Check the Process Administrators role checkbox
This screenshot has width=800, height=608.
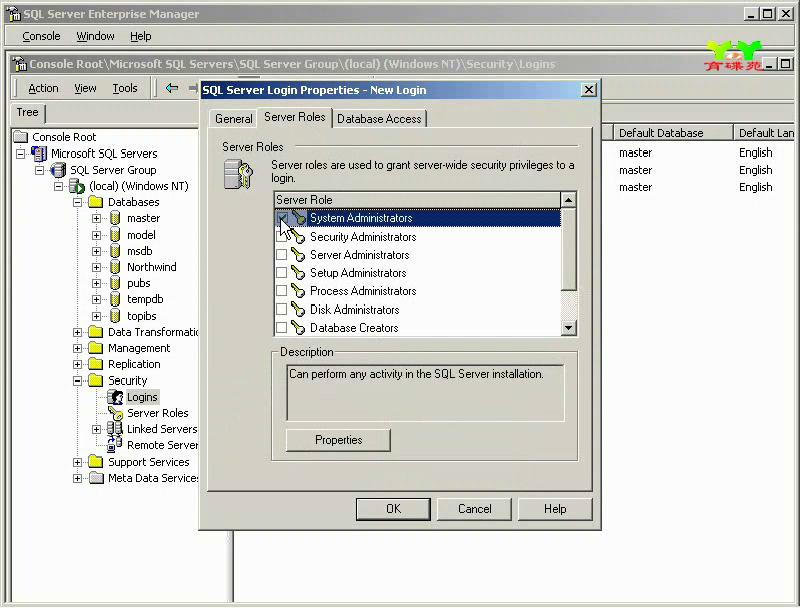pyautogui.click(x=282, y=291)
